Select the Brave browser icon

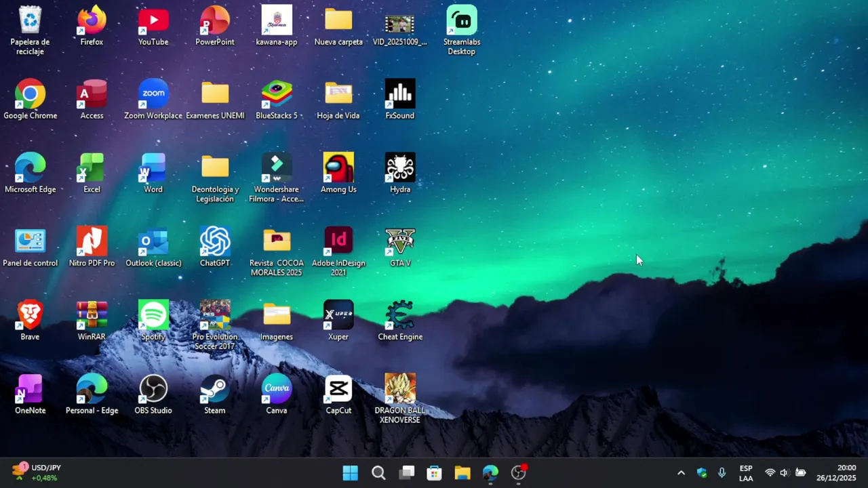[x=30, y=321]
